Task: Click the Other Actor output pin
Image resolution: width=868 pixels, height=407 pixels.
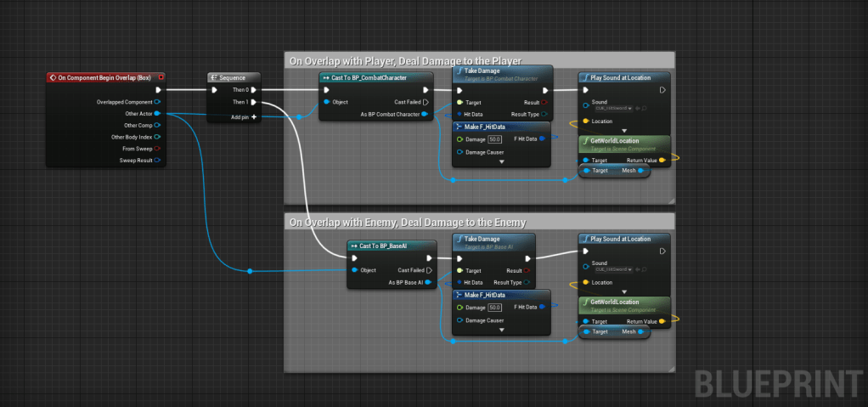Action: click(157, 113)
